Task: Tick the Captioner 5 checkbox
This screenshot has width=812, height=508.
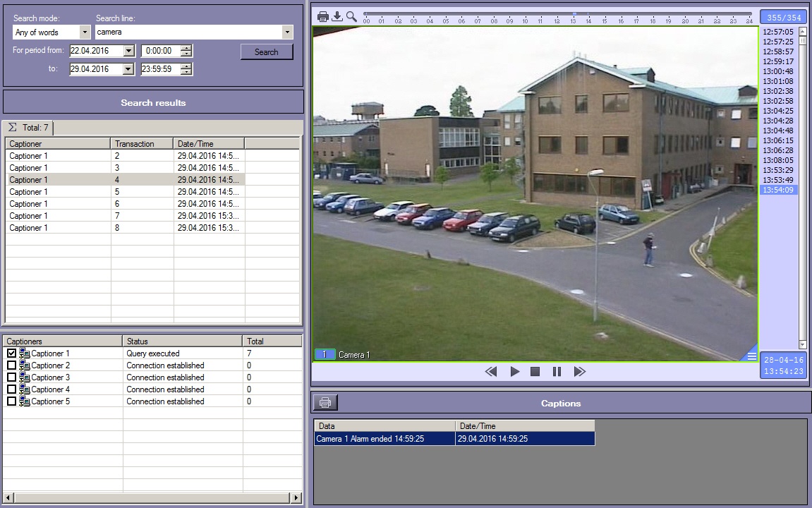Action: tap(11, 401)
